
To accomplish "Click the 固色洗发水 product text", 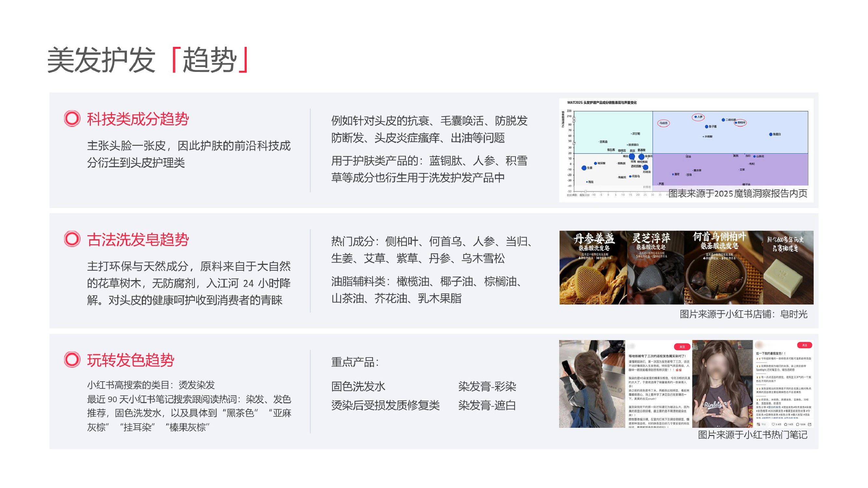I will tap(358, 386).
